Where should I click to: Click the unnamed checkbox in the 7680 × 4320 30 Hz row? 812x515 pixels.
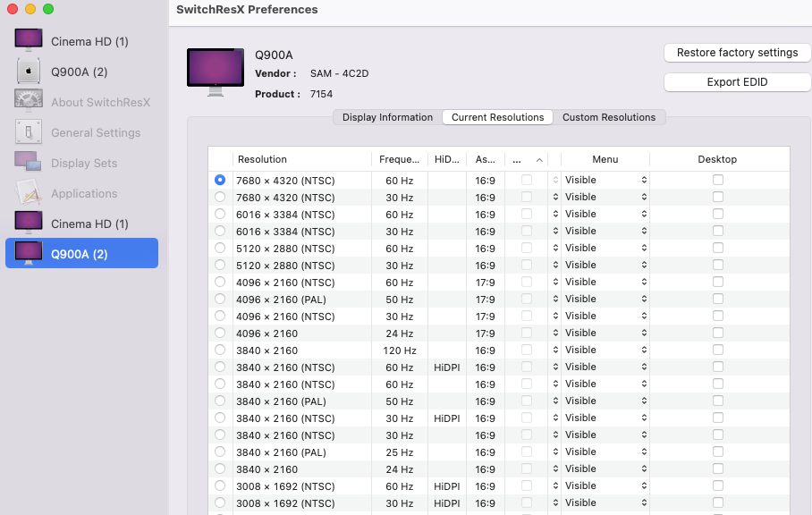pos(527,197)
